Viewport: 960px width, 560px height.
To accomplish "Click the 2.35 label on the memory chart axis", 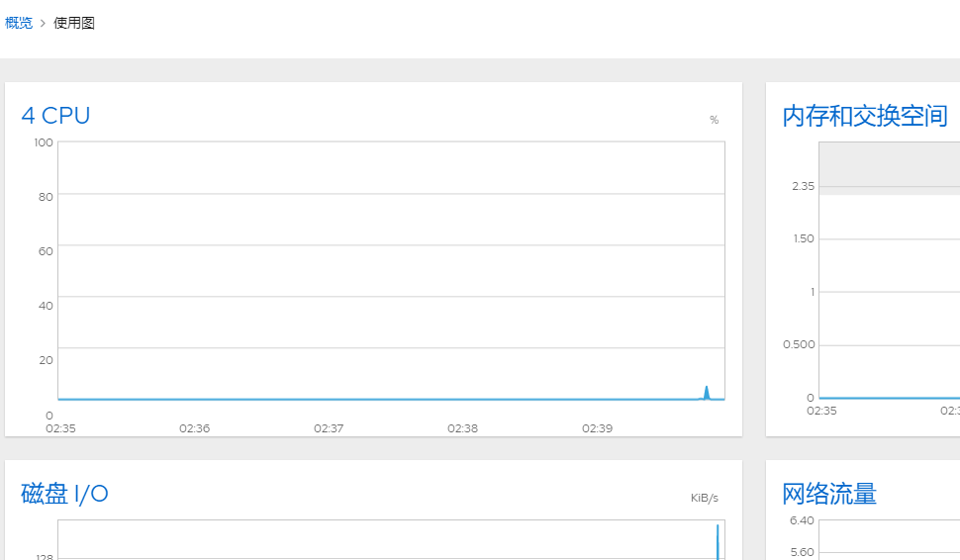I will 803,186.
